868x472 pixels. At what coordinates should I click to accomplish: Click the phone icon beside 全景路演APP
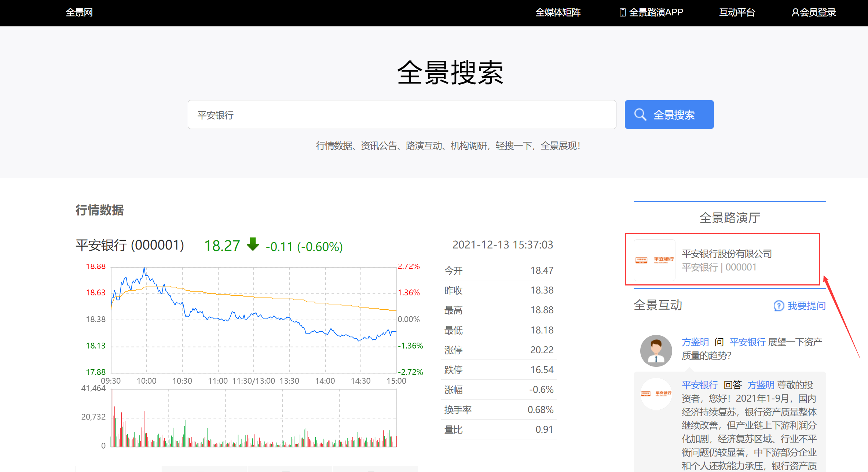(622, 12)
